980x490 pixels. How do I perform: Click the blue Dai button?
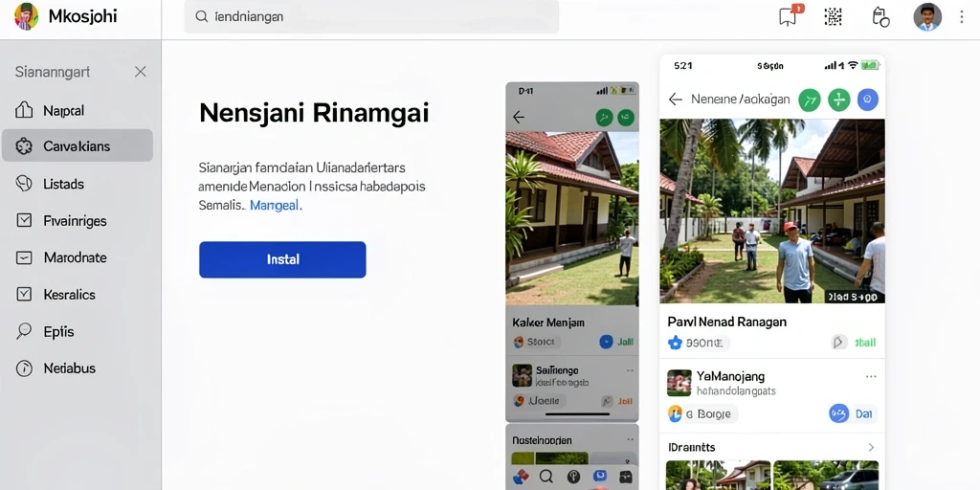point(853,413)
